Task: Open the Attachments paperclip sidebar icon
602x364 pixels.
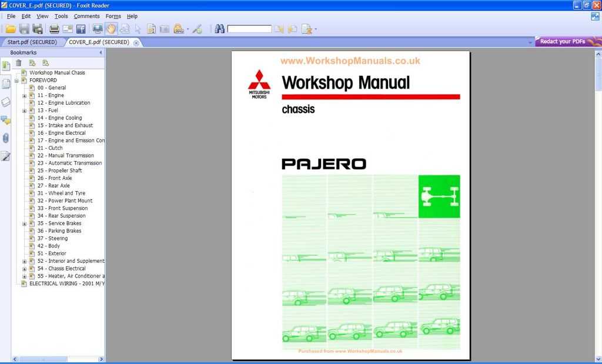Action: pyautogui.click(x=6, y=138)
